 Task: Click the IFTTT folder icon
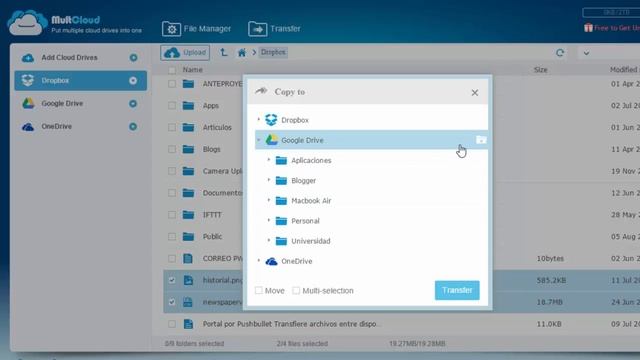(x=188, y=215)
